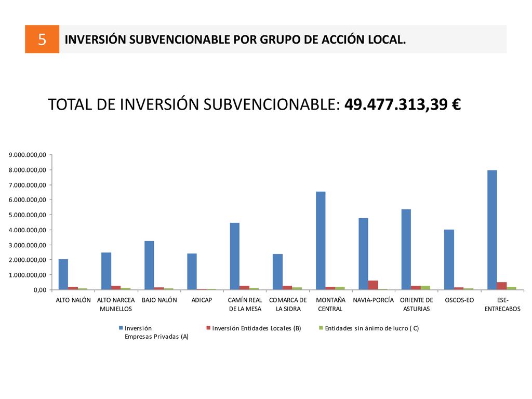Screen dimensions: 532x399
Task: Click the 2.000.000,00 y-axis value
Action: [x=28, y=260]
